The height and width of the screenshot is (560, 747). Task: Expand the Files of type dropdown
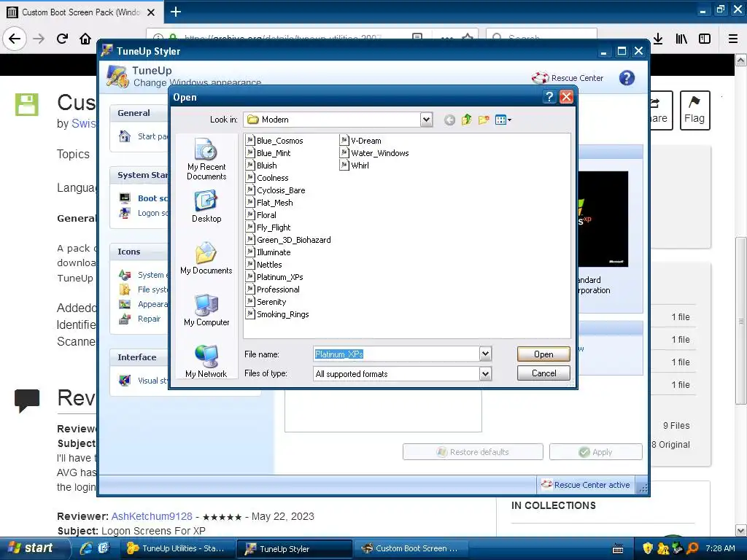click(485, 374)
